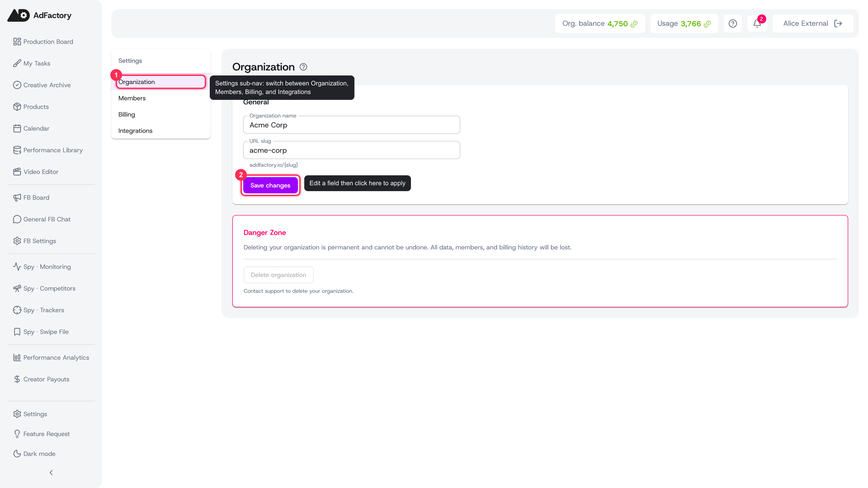Image resolution: width=868 pixels, height=488 pixels.
Task: Click 'addfactory.io/{slug}' helper text
Action: pyautogui.click(x=273, y=165)
